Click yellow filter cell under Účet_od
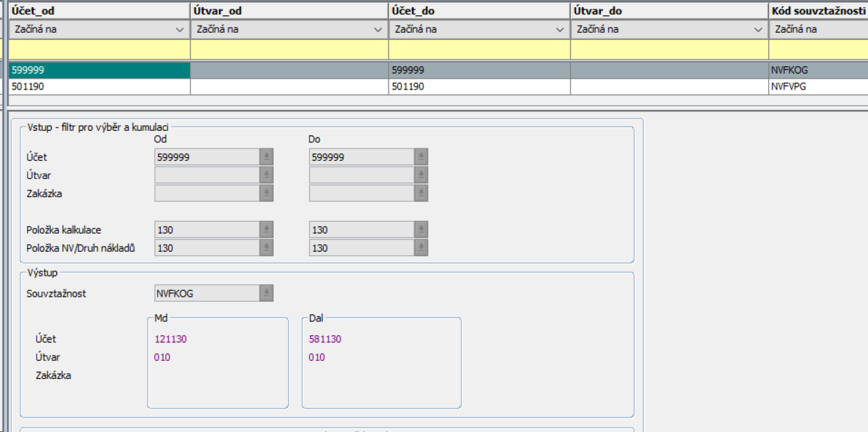This screenshot has width=868, height=432. click(98, 49)
